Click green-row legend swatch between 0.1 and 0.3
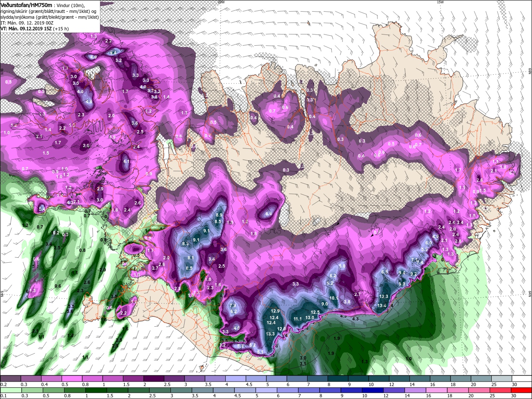The height and width of the screenshot is (399, 532). 10,390
